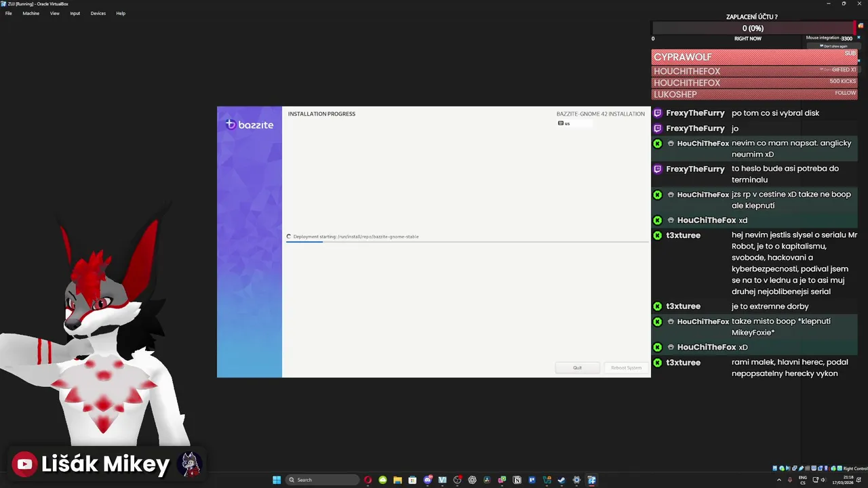
Task: Open Settings gear from taskbar
Action: tap(576, 480)
